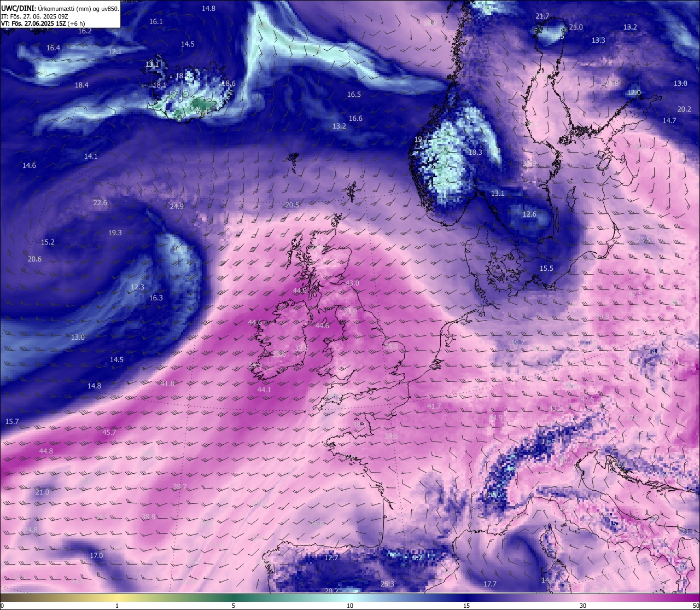The image size is (700, 610).
Task: Click the 24.8 value label
Action: click(31, 531)
